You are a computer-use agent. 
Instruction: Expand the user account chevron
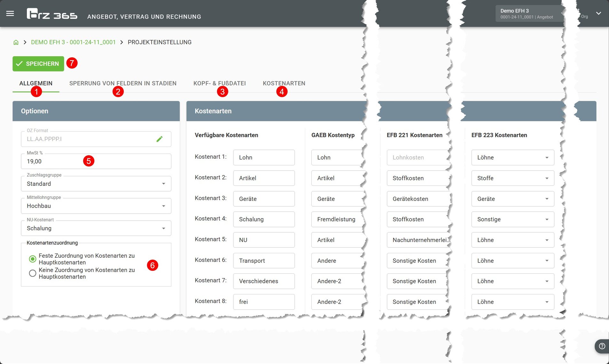(x=598, y=13)
